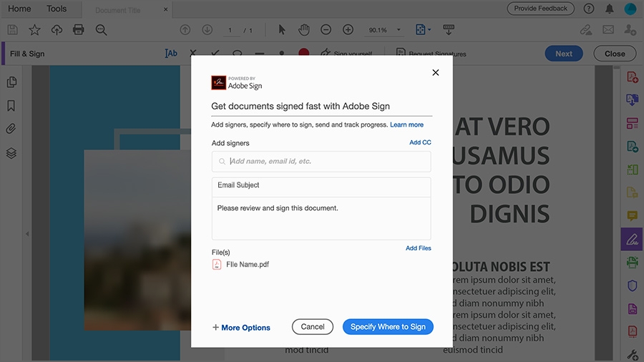Close the Document Title tab

tap(165, 9)
